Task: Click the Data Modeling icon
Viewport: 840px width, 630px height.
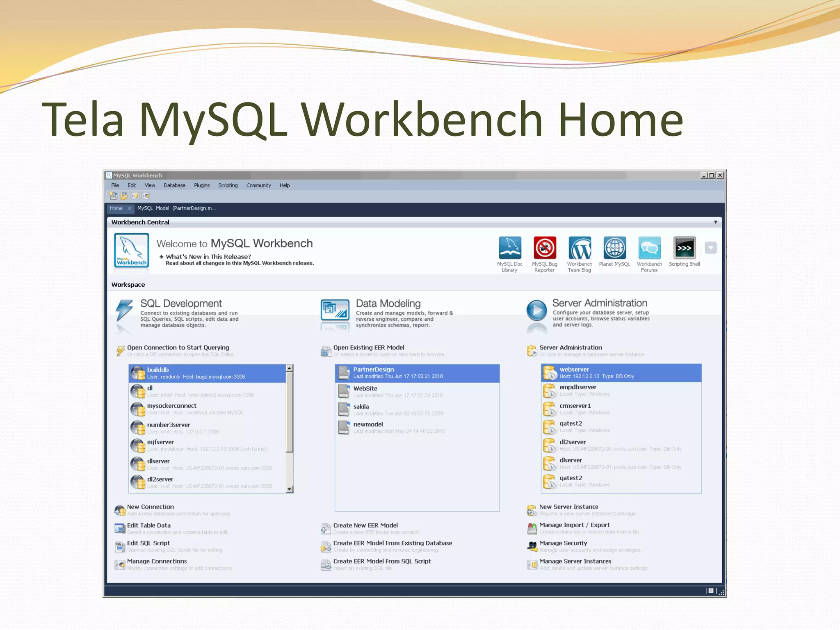Action: pos(335,310)
